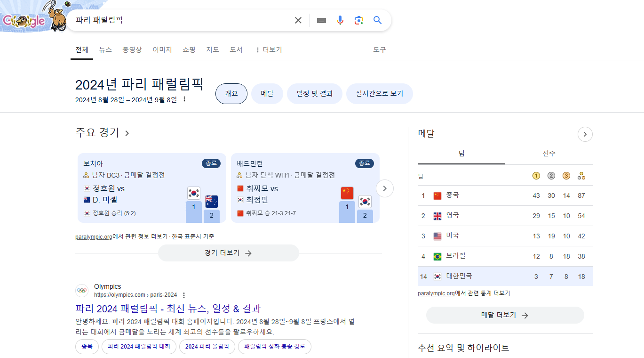This screenshot has height=358, width=644.
Task: Click the 경기 더보기 button
Action: coord(229,253)
